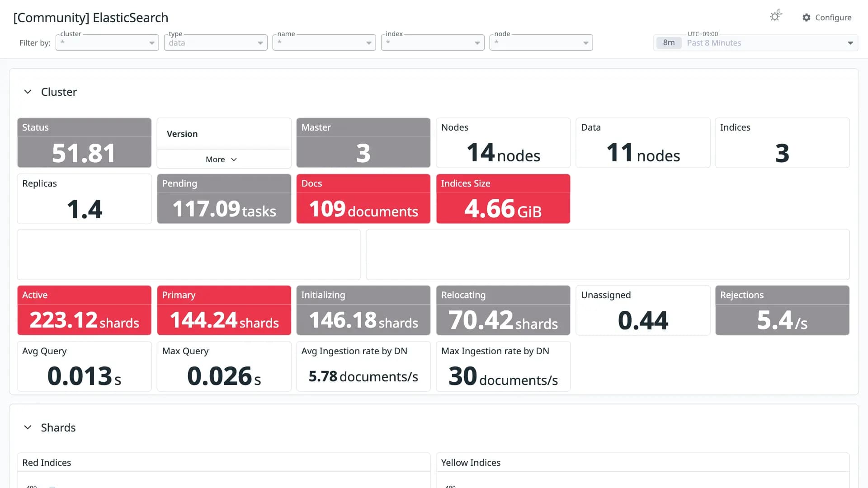This screenshot has width=868, height=488.
Task: Collapse the Shards section chevron
Action: click(28, 427)
